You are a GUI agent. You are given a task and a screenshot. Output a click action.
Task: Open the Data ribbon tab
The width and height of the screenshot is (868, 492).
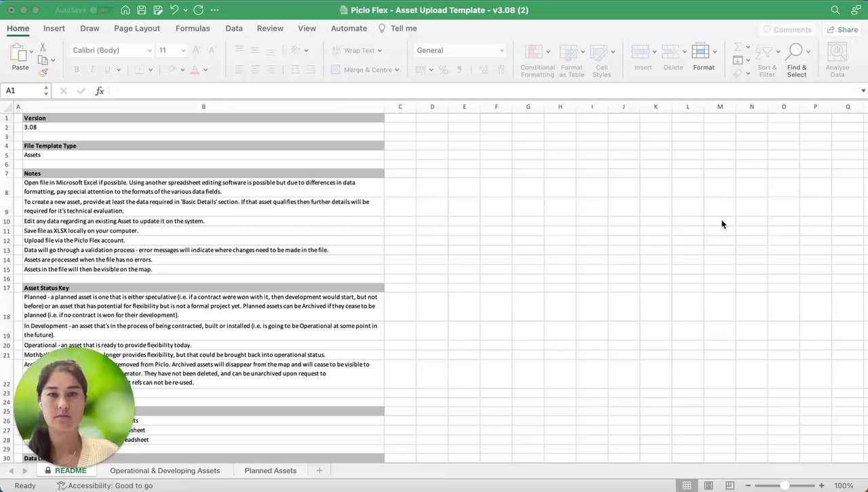pyautogui.click(x=234, y=28)
